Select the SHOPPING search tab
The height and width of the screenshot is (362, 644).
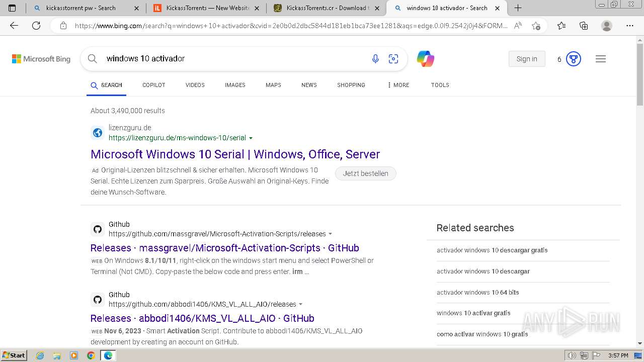[x=351, y=85]
